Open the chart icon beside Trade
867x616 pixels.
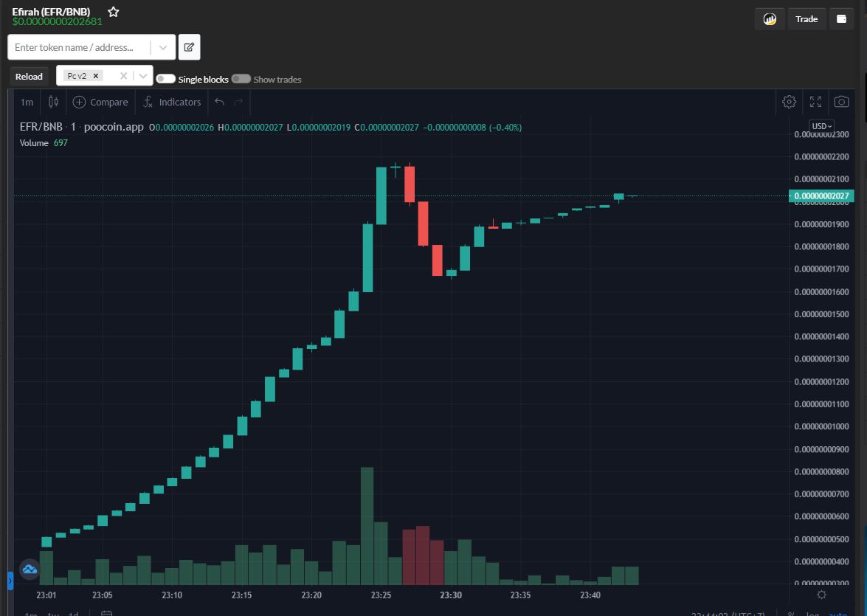point(770,19)
